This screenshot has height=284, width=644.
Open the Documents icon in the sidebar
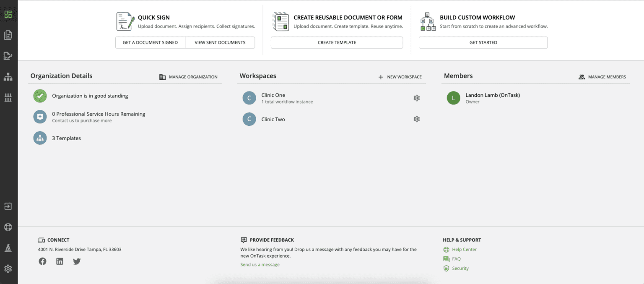(8, 35)
